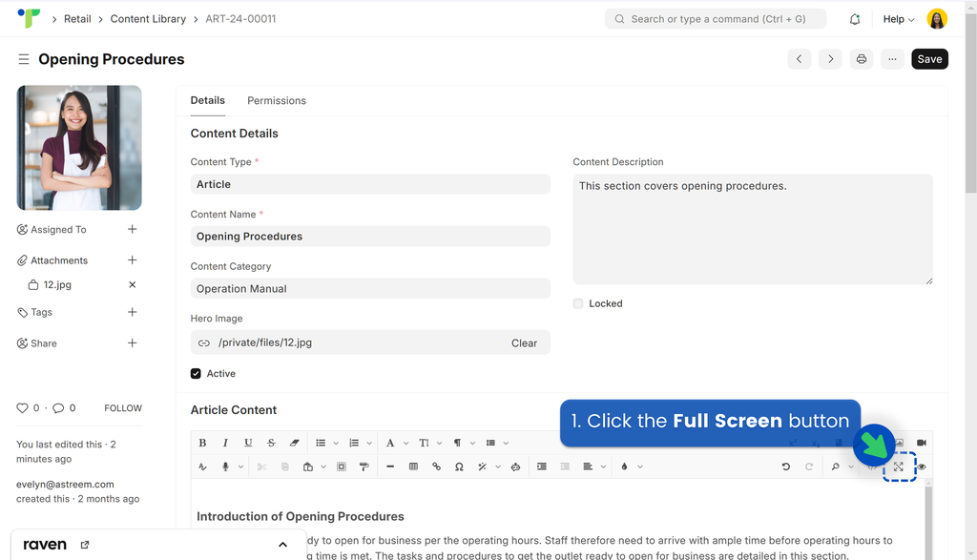Insert a table in article content
The width and height of the screenshot is (977, 560).
[x=413, y=467]
